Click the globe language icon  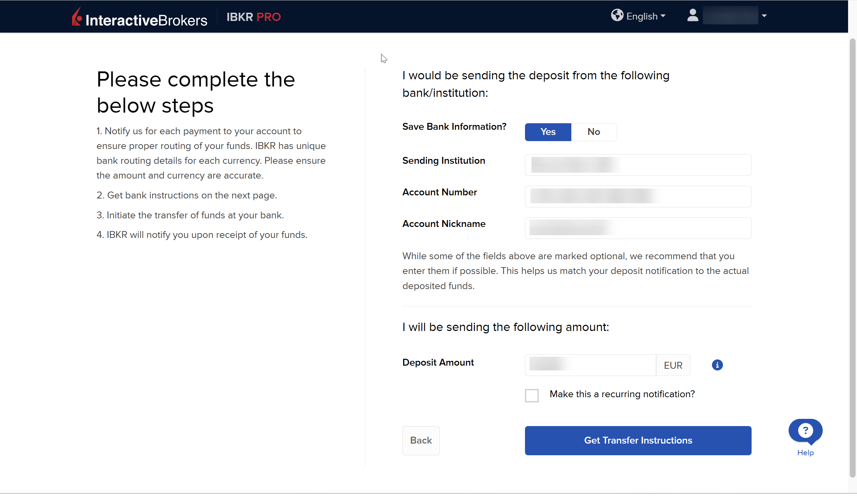617,15
